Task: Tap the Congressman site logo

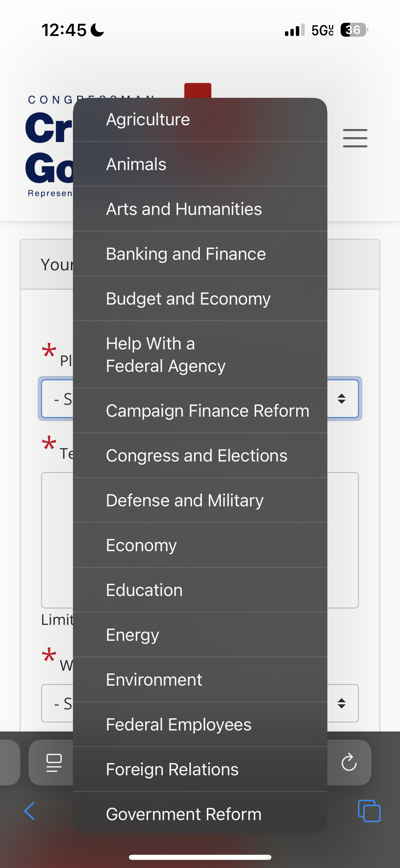Action: pos(50,146)
